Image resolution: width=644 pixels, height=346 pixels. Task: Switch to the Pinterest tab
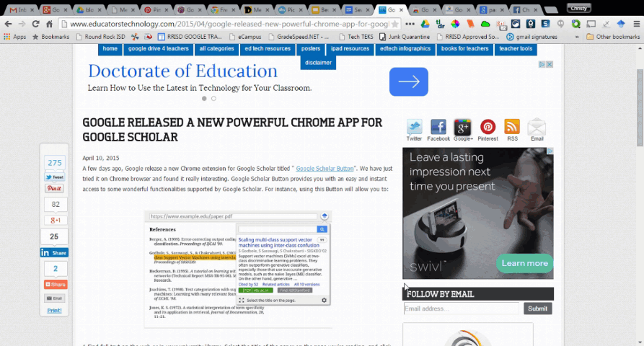(x=156, y=9)
